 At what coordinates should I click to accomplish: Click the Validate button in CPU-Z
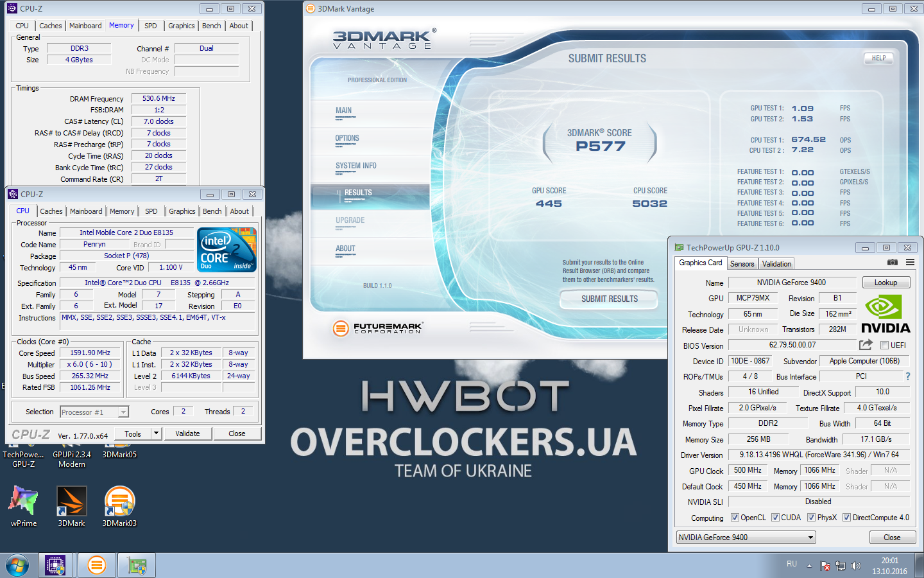(x=187, y=433)
